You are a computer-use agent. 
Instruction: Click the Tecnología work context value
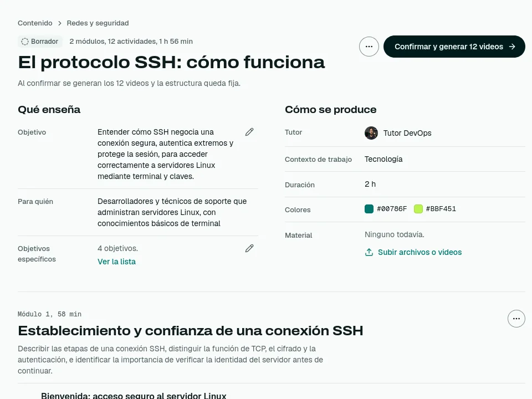[383, 159]
